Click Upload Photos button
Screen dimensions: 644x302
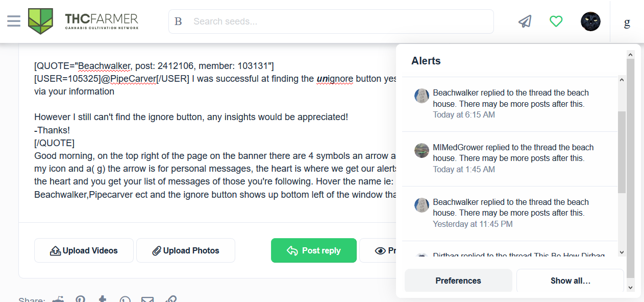point(186,250)
